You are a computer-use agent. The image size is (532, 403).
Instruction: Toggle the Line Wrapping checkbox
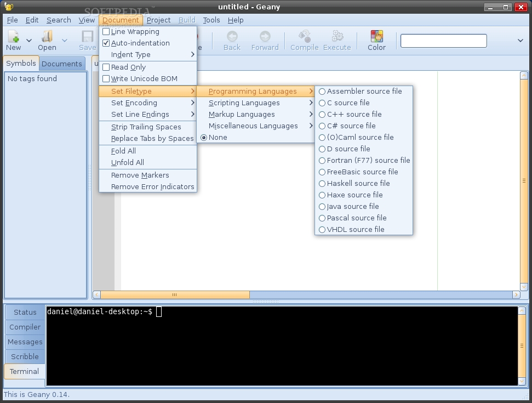pos(106,32)
